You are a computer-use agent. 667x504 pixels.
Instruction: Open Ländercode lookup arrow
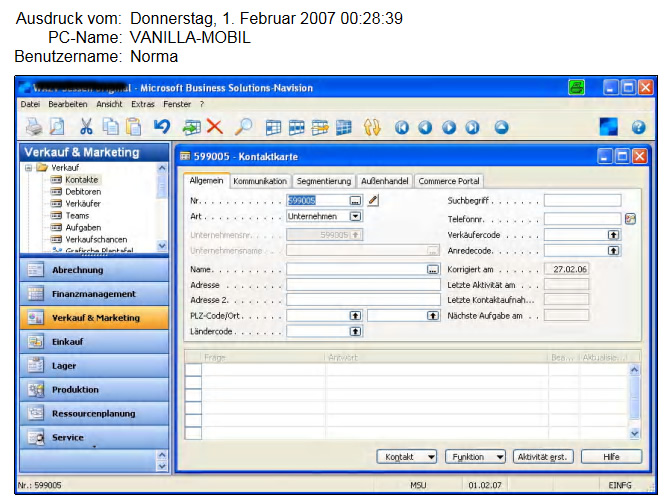click(x=355, y=331)
